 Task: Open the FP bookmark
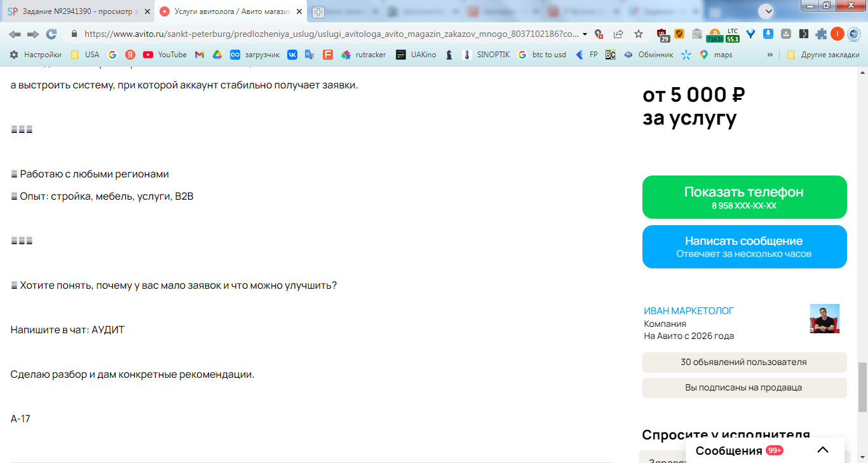(586, 55)
